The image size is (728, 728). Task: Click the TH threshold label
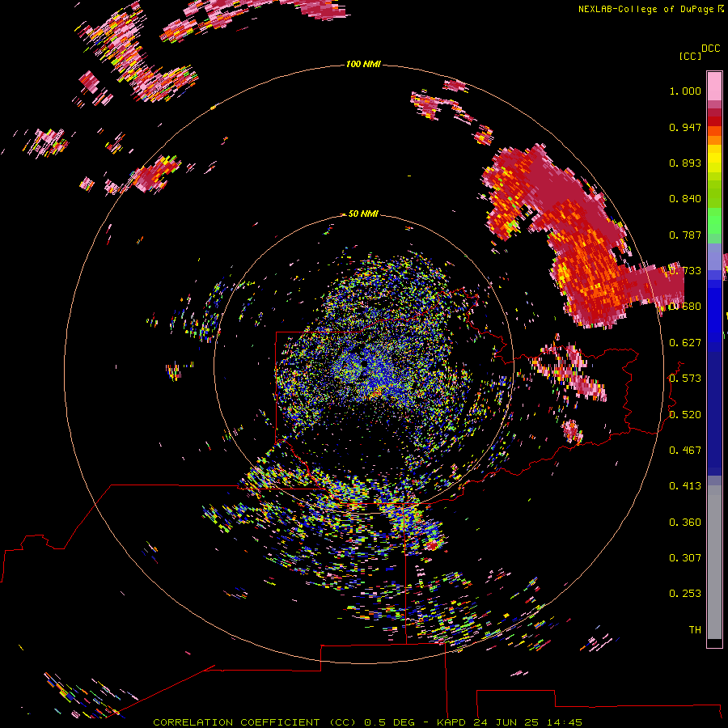pos(695,630)
